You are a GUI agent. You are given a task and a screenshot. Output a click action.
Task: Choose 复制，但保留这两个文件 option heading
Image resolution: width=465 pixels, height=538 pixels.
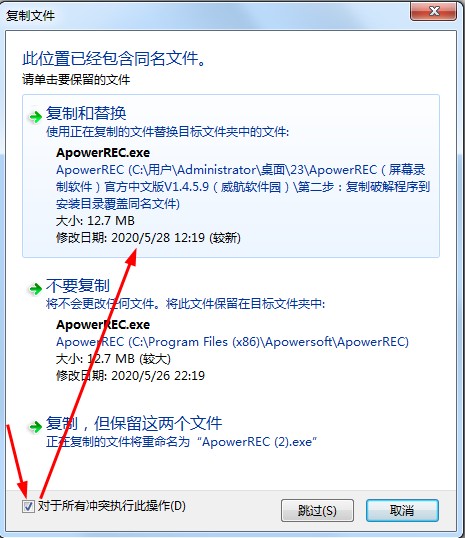click(x=134, y=423)
